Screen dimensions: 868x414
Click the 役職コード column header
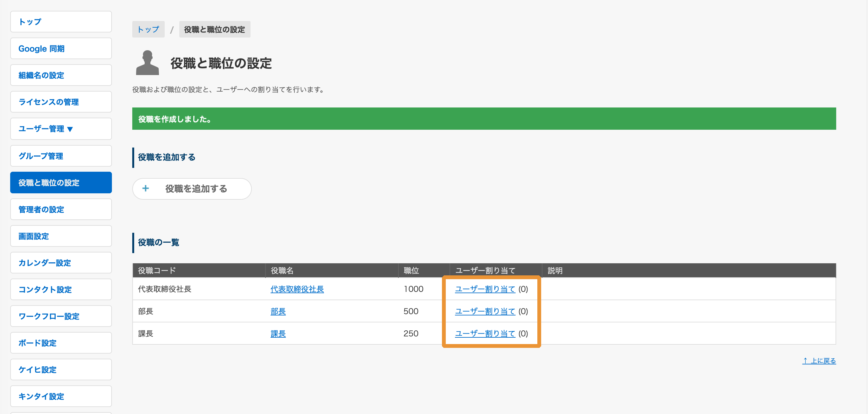[x=199, y=271]
